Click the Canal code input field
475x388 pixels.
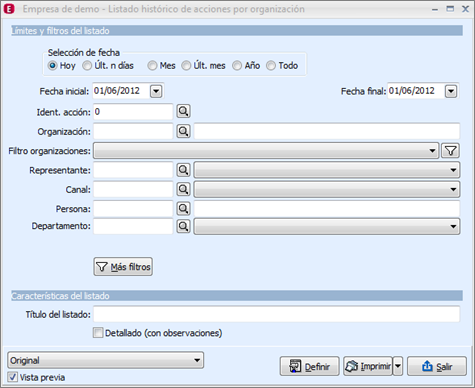click(133, 189)
